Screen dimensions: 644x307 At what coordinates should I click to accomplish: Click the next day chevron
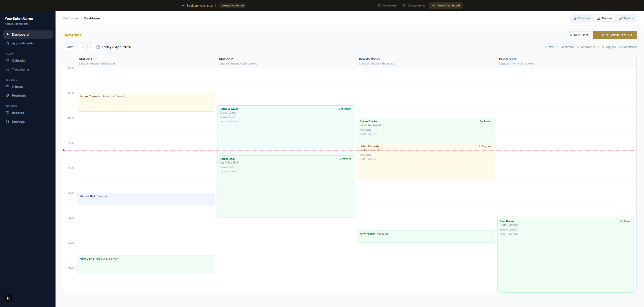point(90,47)
